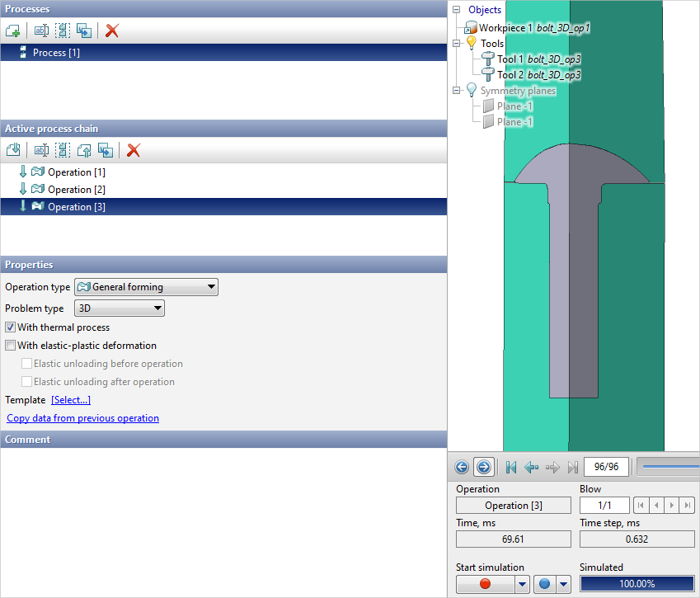This screenshot has height=598, width=700.
Task: Open Problem type dropdown
Action: coord(120,308)
